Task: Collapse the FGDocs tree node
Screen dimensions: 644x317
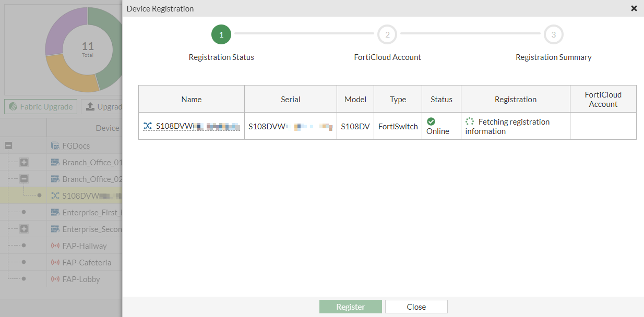Action: coord(8,145)
